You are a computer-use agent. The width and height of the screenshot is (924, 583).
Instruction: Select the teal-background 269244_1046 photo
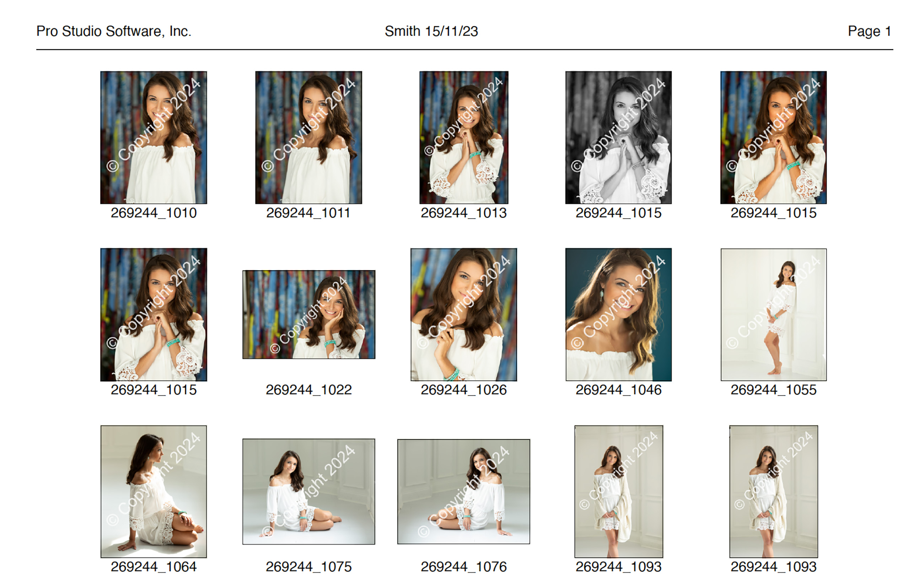click(618, 314)
